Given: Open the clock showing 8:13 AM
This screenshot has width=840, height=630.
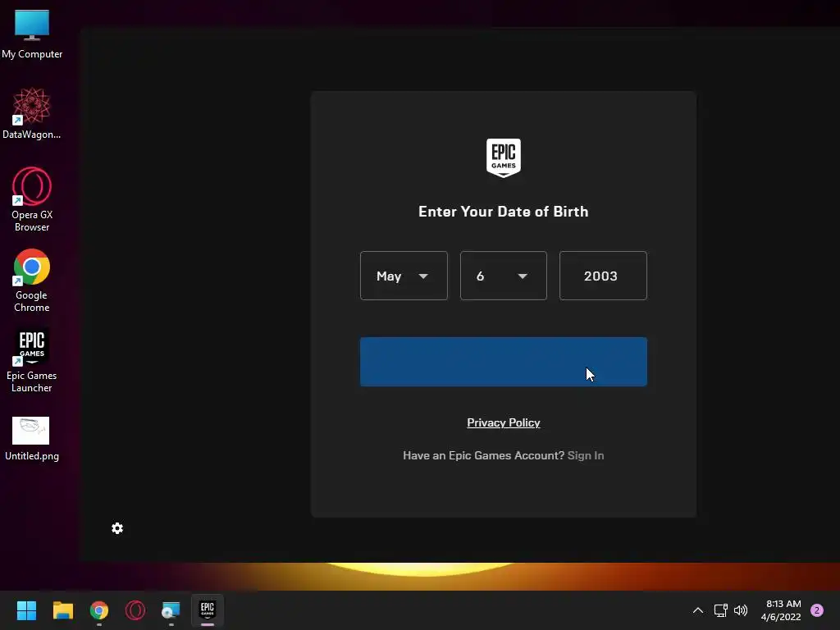Looking at the screenshot, I should [x=781, y=610].
